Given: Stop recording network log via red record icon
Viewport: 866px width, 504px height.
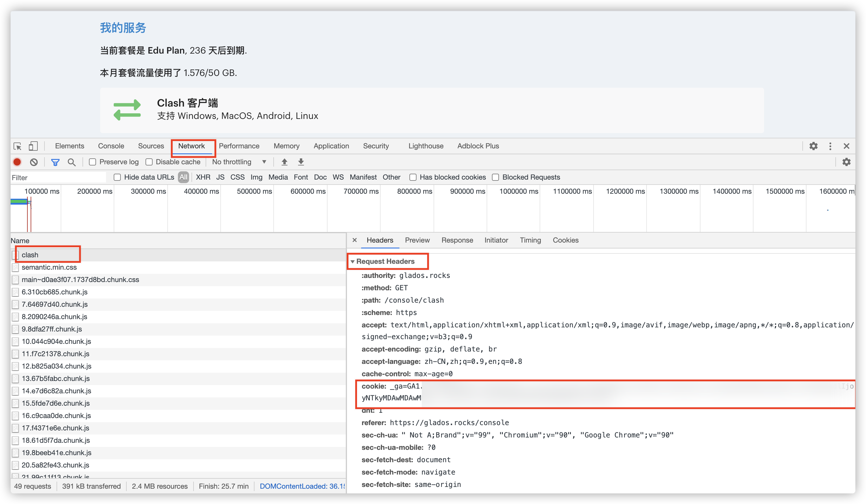Looking at the screenshot, I should [17, 162].
